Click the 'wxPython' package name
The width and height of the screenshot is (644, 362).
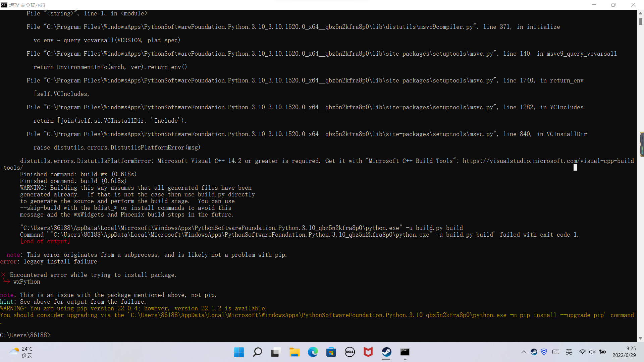tap(27, 282)
